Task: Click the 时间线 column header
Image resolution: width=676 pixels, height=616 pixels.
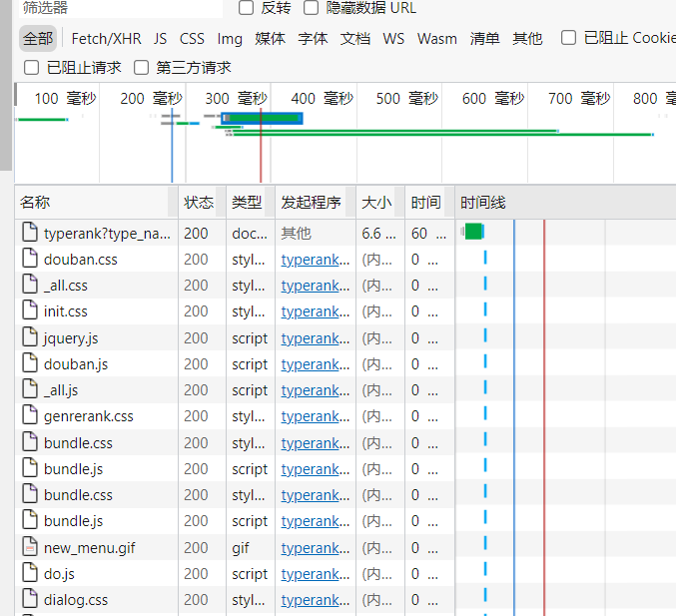Action: (x=565, y=203)
